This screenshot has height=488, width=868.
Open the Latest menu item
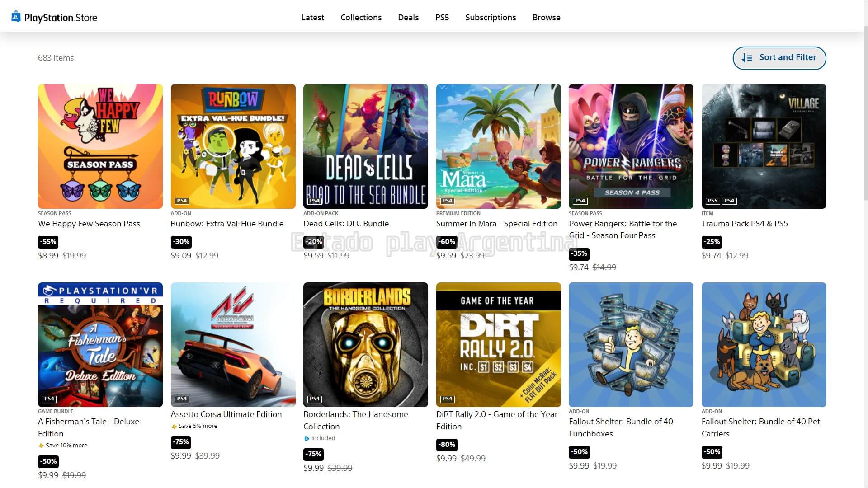pos(313,17)
